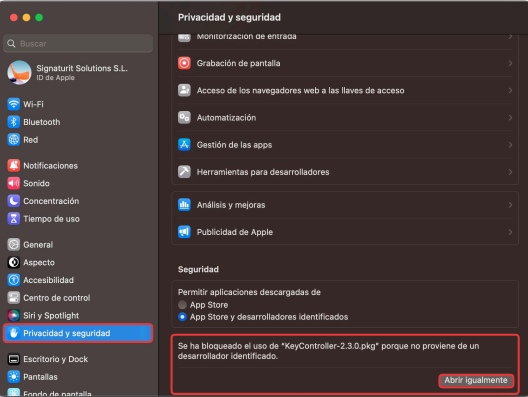Click the search magnifier icon
Screen dimensions: 528x397
click(x=11, y=44)
